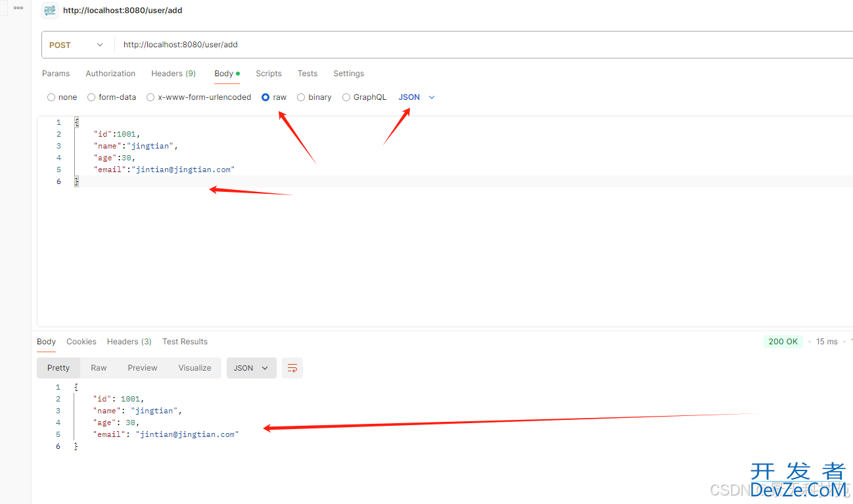Choose the Pretty response view

58,368
